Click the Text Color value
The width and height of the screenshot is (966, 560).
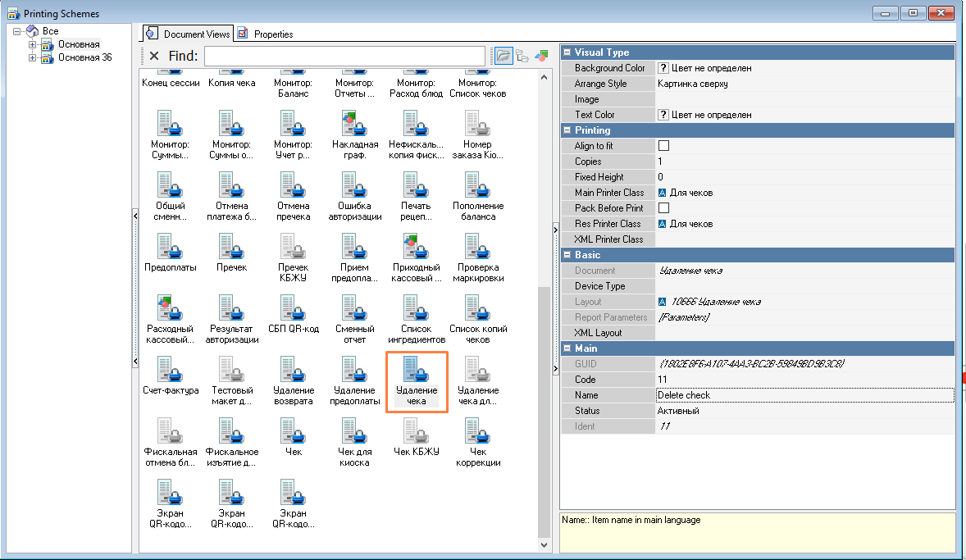804,115
